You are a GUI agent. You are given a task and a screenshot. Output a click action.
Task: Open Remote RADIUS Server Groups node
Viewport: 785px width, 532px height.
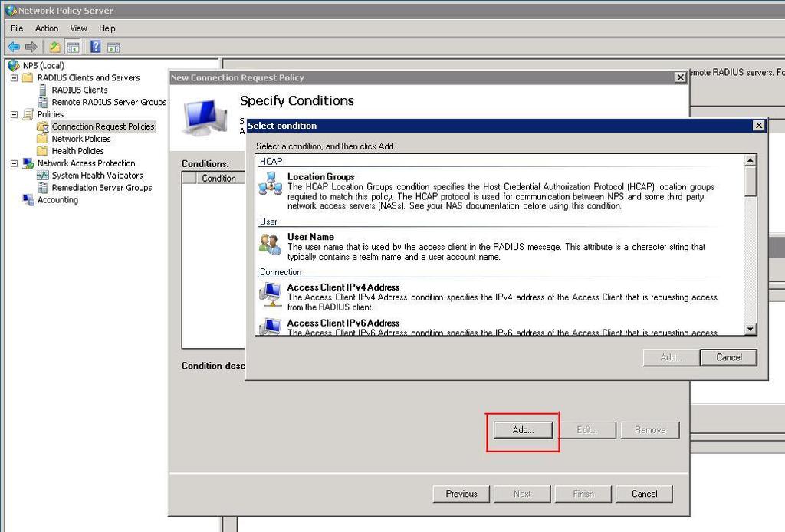(x=109, y=102)
